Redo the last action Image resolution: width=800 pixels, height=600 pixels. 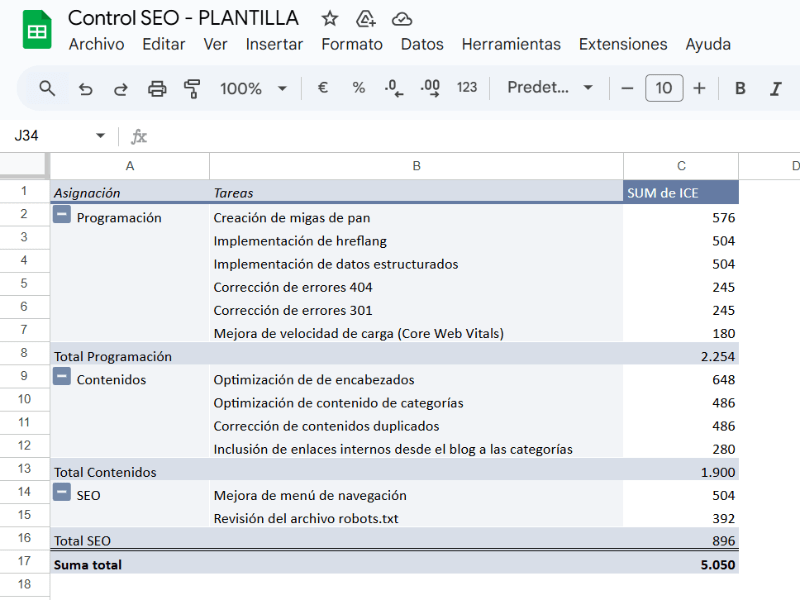120,89
